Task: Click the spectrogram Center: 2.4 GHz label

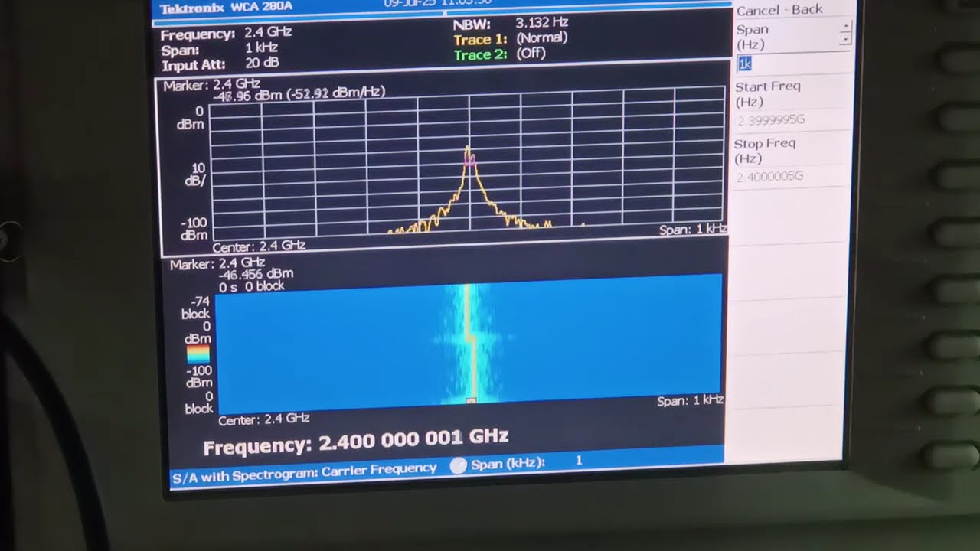Action: pos(264,419)
